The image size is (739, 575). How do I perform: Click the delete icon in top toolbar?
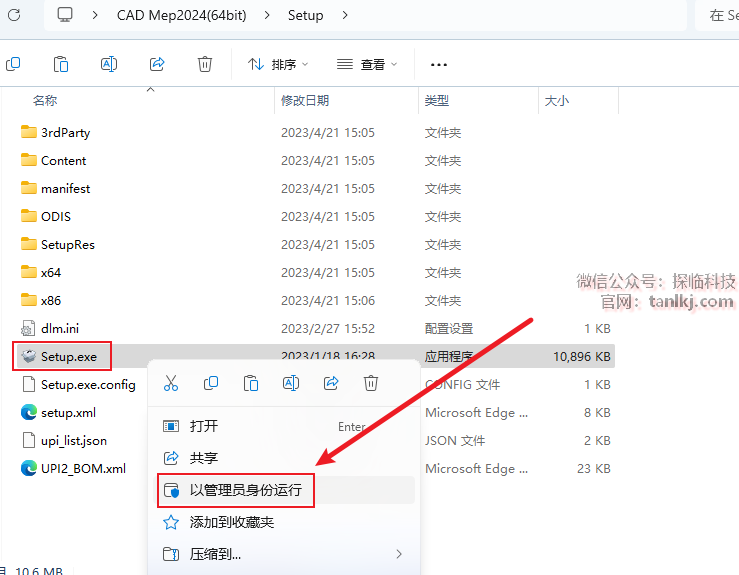tap(205, 64)
